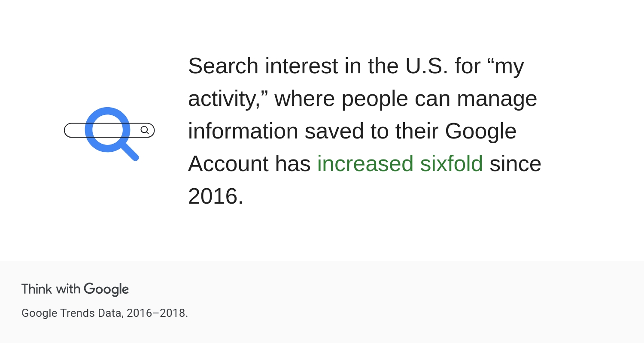The image size is (644, 343).
Task: Click the word since after the green text
Action: tap(515, 163)
